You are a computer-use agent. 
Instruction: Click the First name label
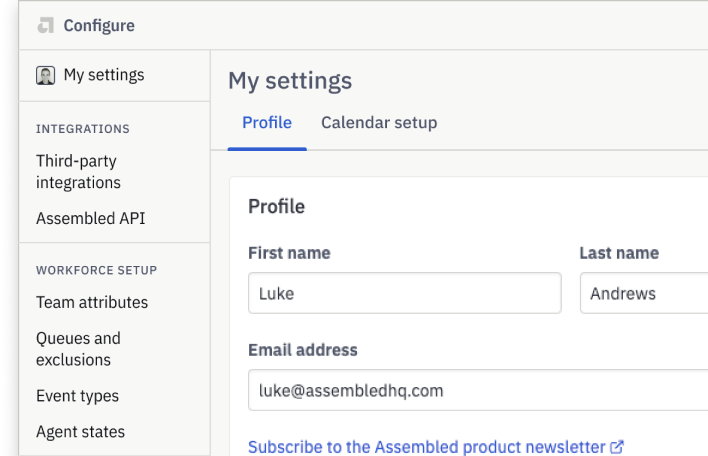[289, 253]
